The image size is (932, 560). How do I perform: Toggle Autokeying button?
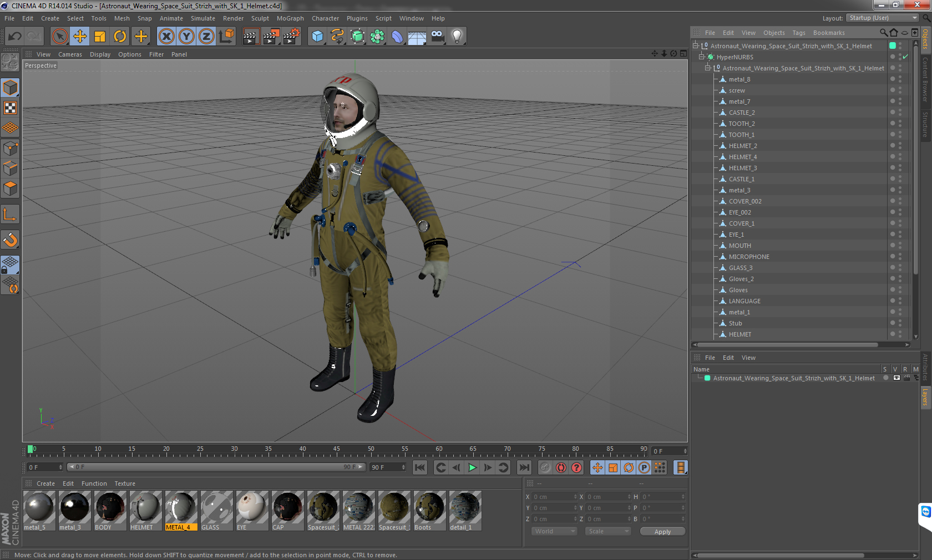pyautogui.click(x=561, y=467)
